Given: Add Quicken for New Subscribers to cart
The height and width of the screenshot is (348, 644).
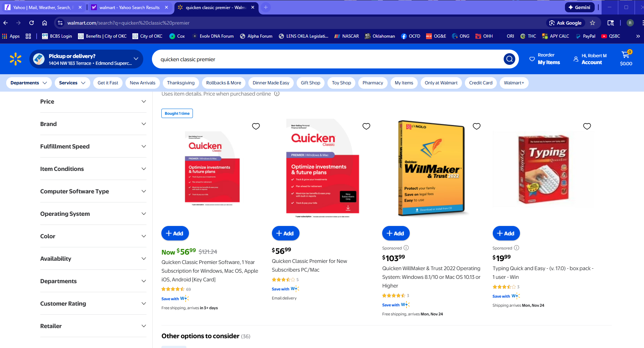Looking at the screenshot, I should 286,234.
